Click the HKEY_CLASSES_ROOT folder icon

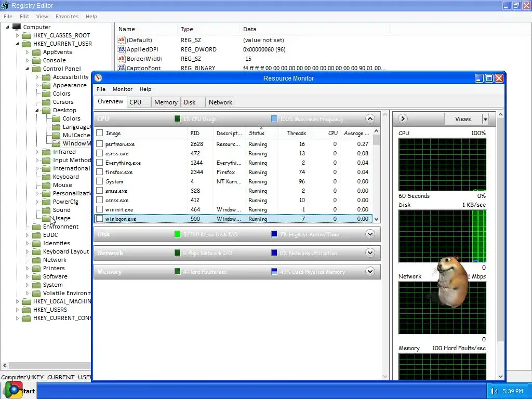coord(26,35)
